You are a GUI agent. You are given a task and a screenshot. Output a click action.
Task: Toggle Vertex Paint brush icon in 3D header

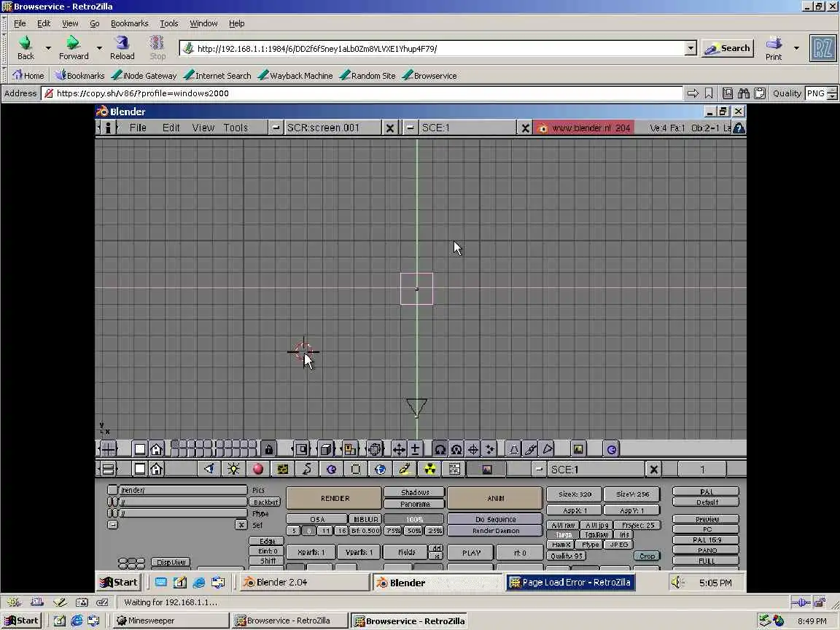530,449
